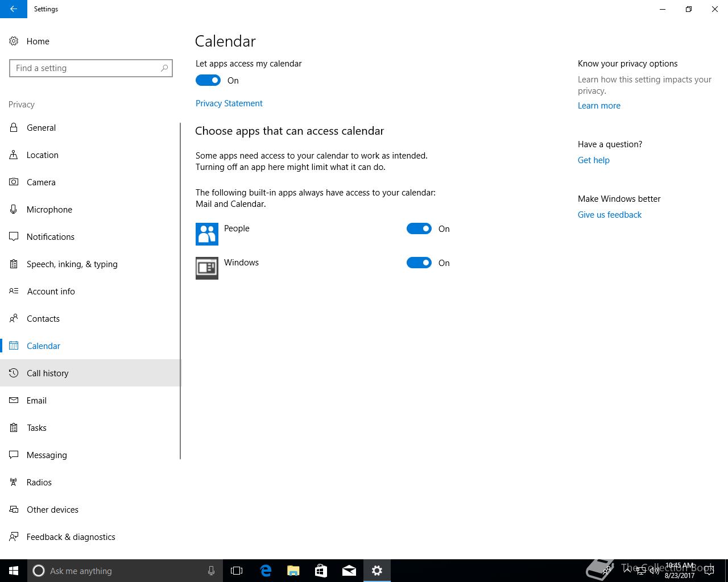Open the Account info privacy settings

90,291
